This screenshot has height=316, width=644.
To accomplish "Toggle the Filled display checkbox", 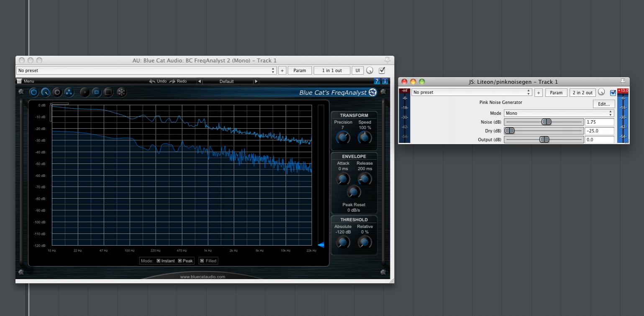I will tap(202, 261).
